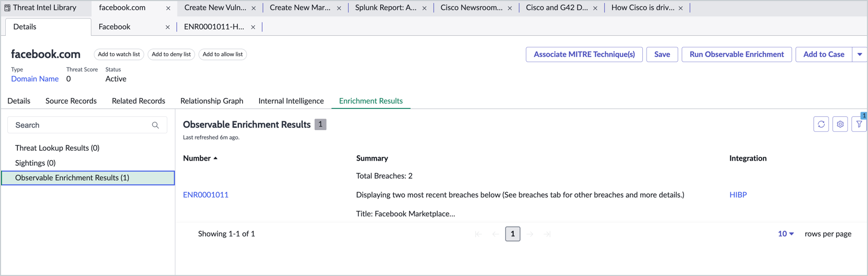Close the ENR0001011-H... sub-tab
Viewport: 868px width, 276px height.
click(253, 27)
